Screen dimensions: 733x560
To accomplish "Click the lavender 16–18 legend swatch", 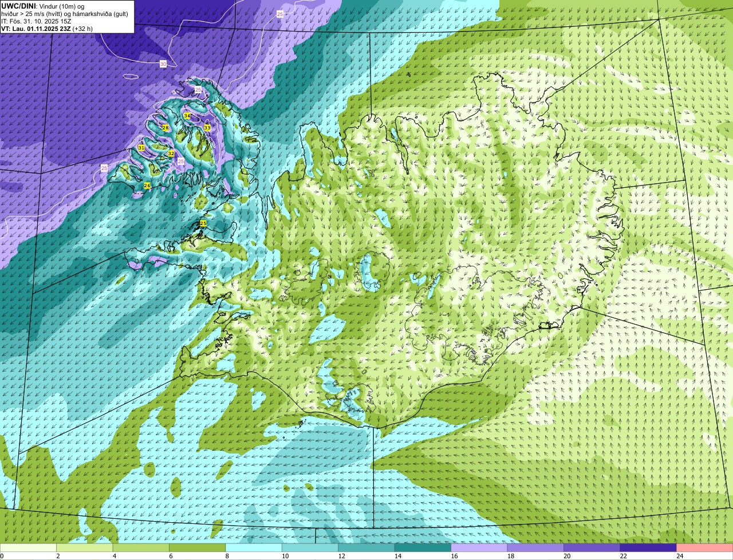I will pos(479,548).
